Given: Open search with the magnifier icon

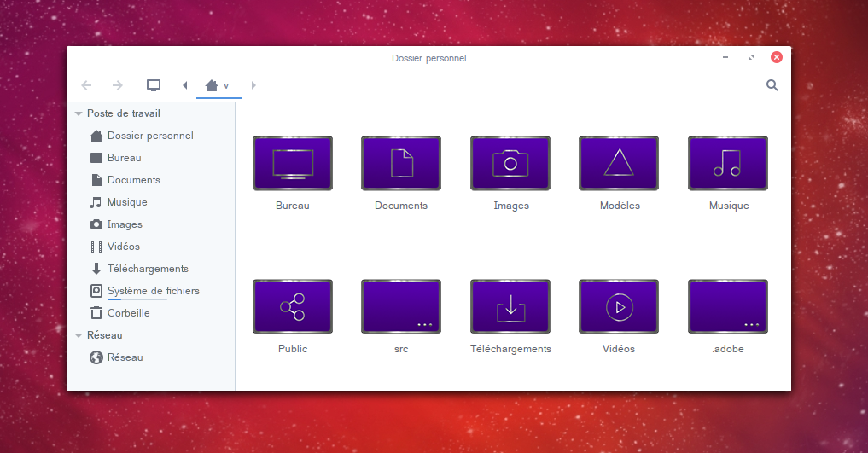Looking at the screenshot, I should point(772,85).
